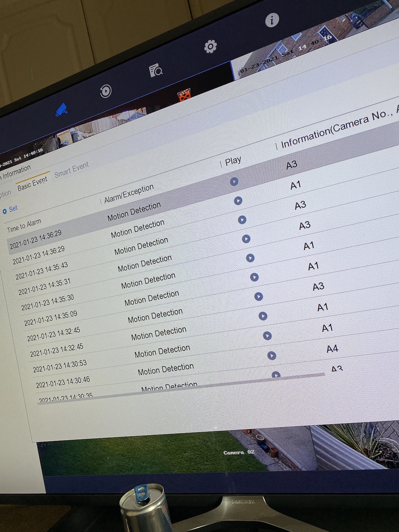Open the system information icon
The height and width of the screenshot is (532, 399).
(272, 20)
